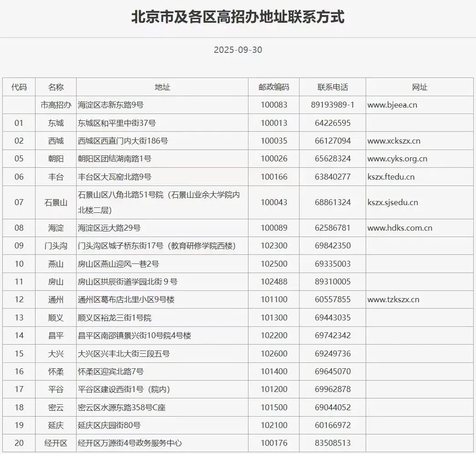This screenshot has height=454, width=476.
Task: Select phone number 69842350
Action: [x=333, y=246]
